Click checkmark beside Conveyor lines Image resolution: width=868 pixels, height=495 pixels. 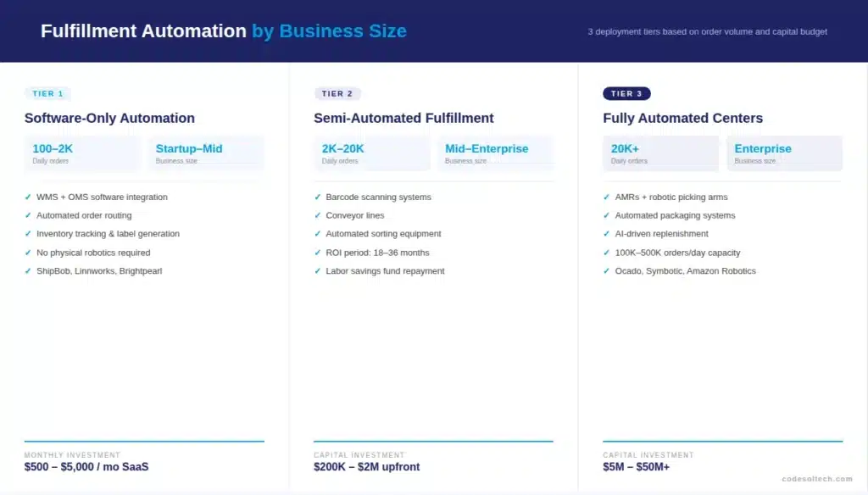317,215
